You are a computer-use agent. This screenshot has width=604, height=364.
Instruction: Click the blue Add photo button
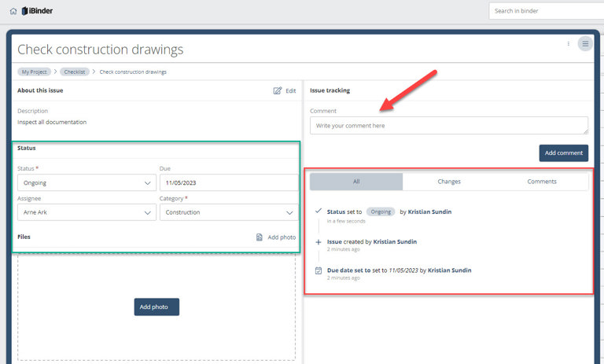coord(157,307)
